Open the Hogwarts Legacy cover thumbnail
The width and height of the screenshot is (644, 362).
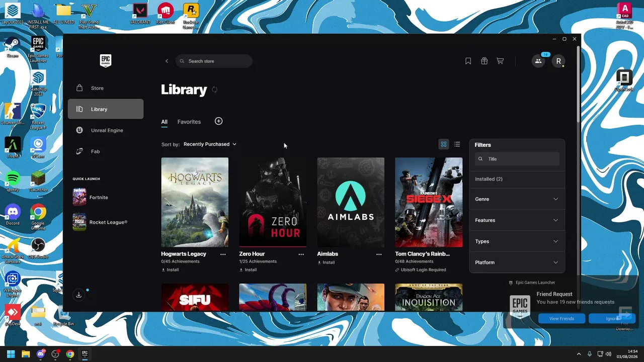point(195,202)
